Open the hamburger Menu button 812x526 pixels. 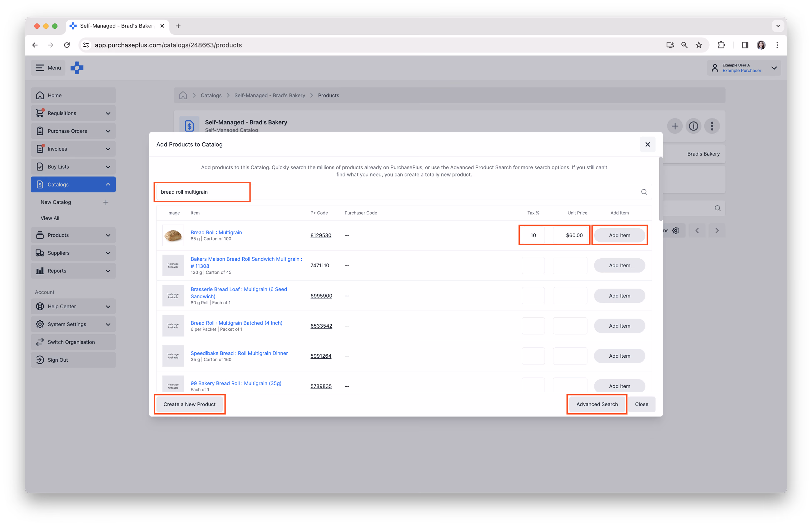click(x=48, y=67)
